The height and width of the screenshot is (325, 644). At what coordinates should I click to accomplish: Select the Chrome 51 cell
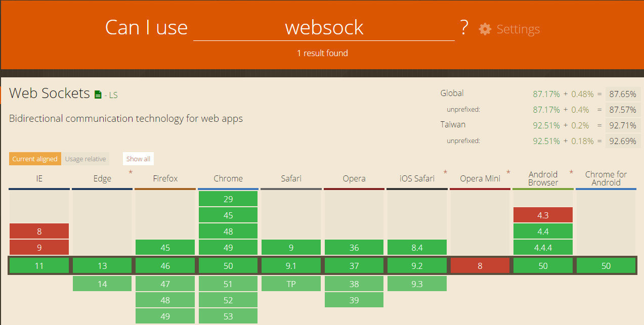pyautogui.click(x=228, y=284)
